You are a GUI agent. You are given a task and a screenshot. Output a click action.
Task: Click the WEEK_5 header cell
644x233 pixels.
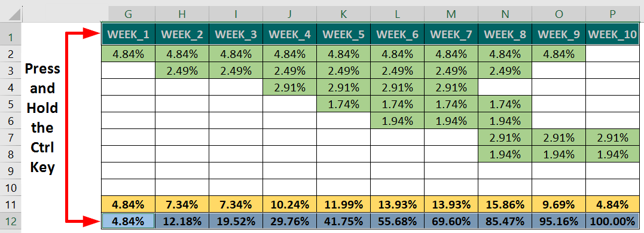point(343,35)
